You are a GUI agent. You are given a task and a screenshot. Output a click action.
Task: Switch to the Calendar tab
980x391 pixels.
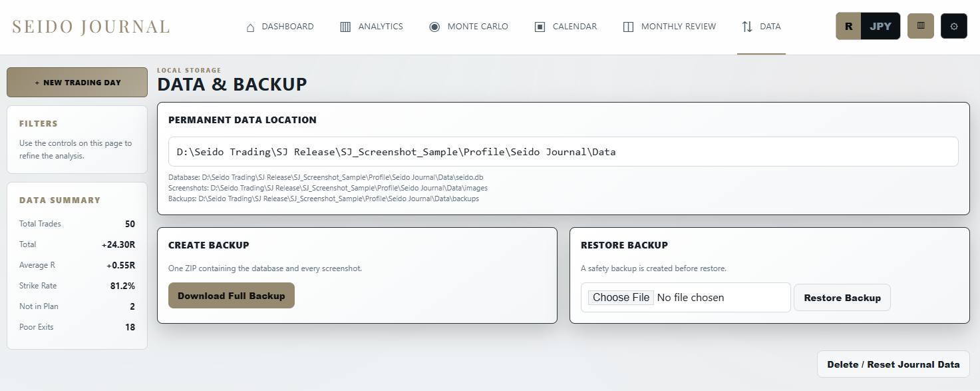coord(566,27)
